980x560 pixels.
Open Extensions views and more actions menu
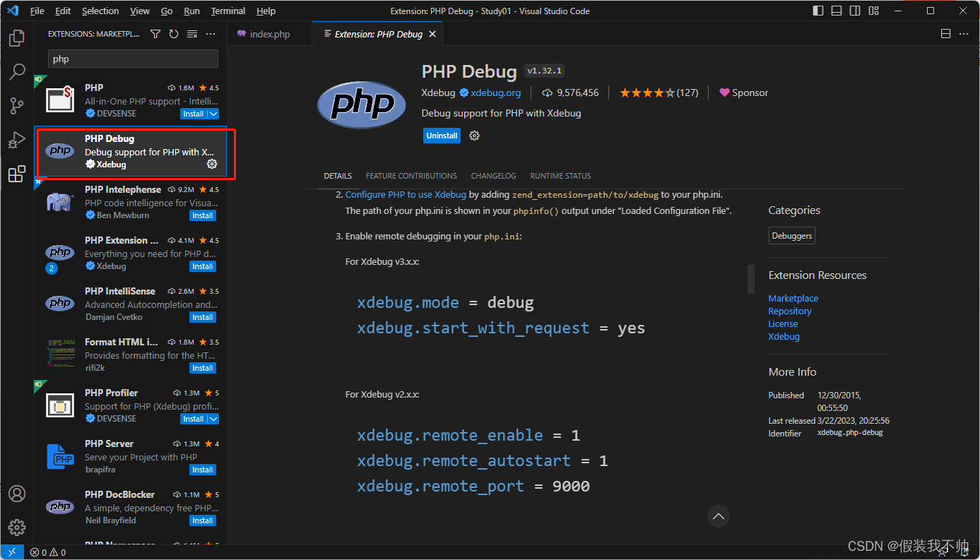pos(211,34)
